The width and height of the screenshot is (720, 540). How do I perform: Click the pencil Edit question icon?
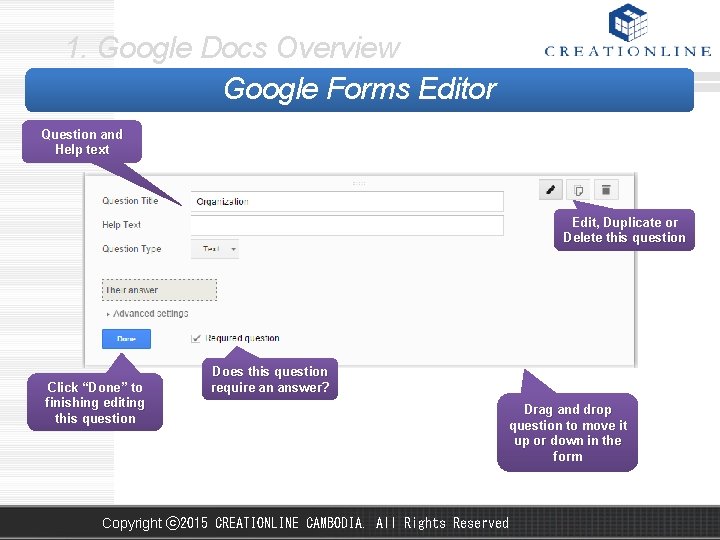(x=551, y=190)
